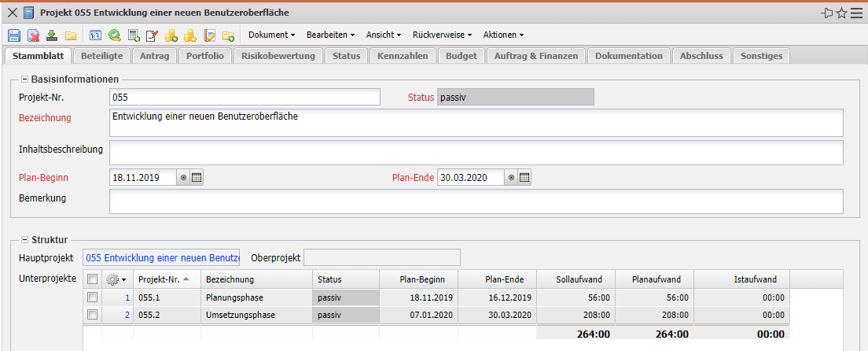Open the Ansicht menu
The height and width of the screenshot is (351, 868).
tap(384, 35)
